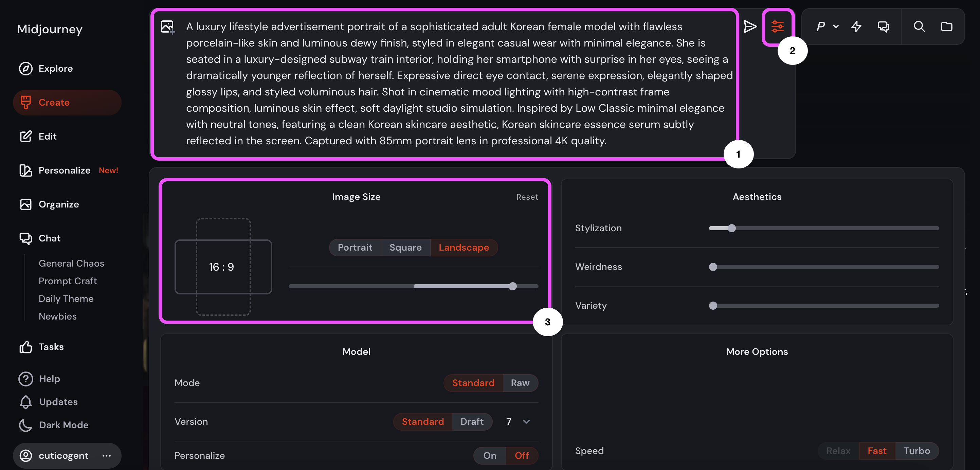The height and width of the screenshot is (470, 980).
Task: Click the chat bubbles icon in top toolbar
Action: 883,26
